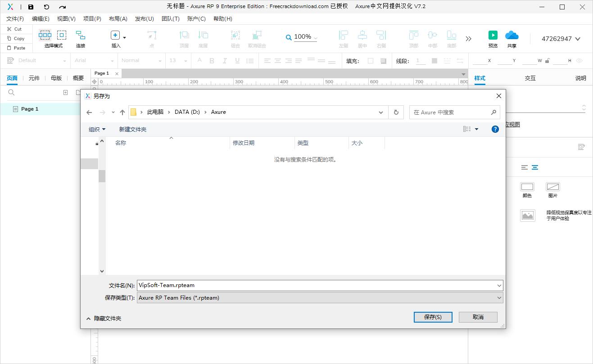Viewport: 593px width, 364px height.
Task: Collapse folders with 隐藏文件夹
Action: point(104,318)
